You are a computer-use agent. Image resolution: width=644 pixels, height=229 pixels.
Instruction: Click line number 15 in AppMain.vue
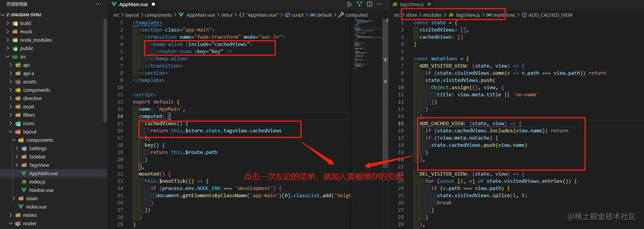tap(121, 123)
